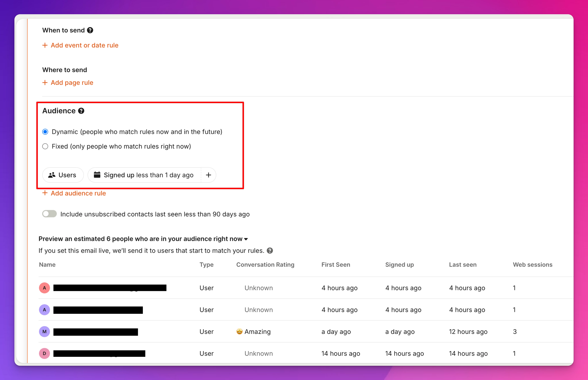The width and height of the screenshot is (588, 380).
Task: Click '14 hours ago' in First Seen column
Action: click(341, 353)
